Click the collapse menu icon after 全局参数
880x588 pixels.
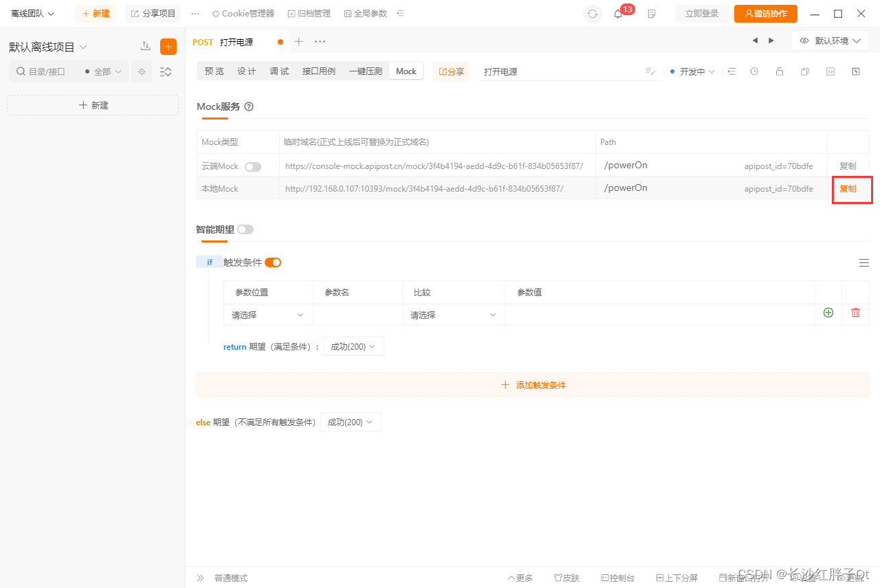[401, 14]
